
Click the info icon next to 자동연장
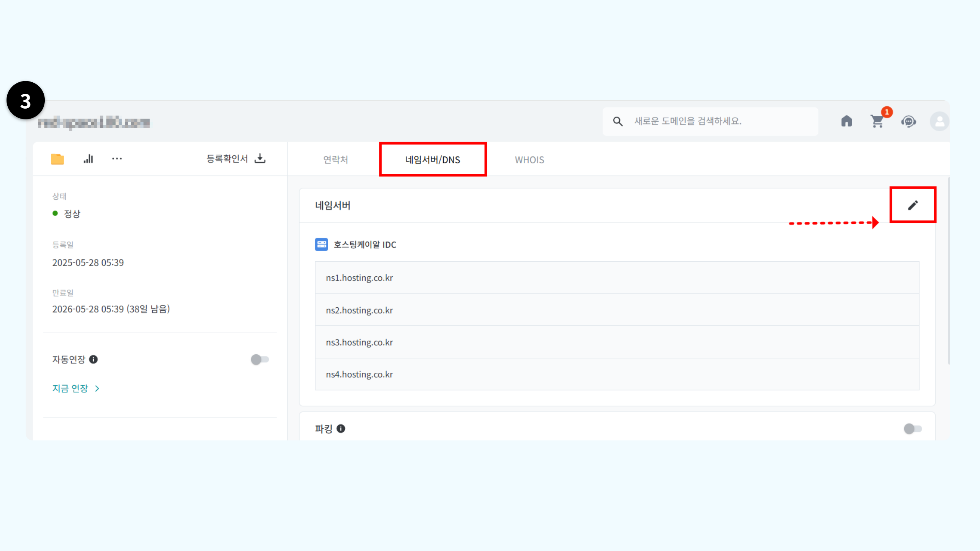(x=93, y=359)
